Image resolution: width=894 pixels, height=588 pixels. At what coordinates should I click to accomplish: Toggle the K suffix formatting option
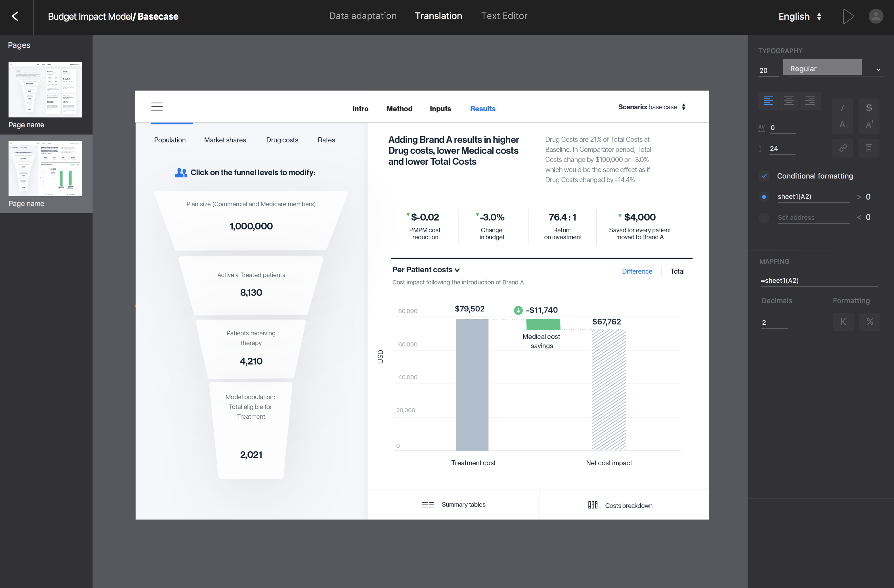tap(843, 322)
